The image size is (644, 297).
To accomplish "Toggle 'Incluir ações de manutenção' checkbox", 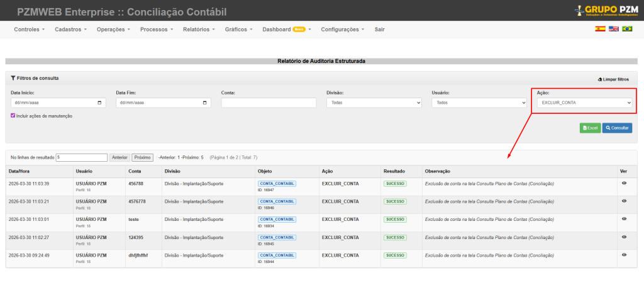I will pyautogui.click(x=13, y=116).
